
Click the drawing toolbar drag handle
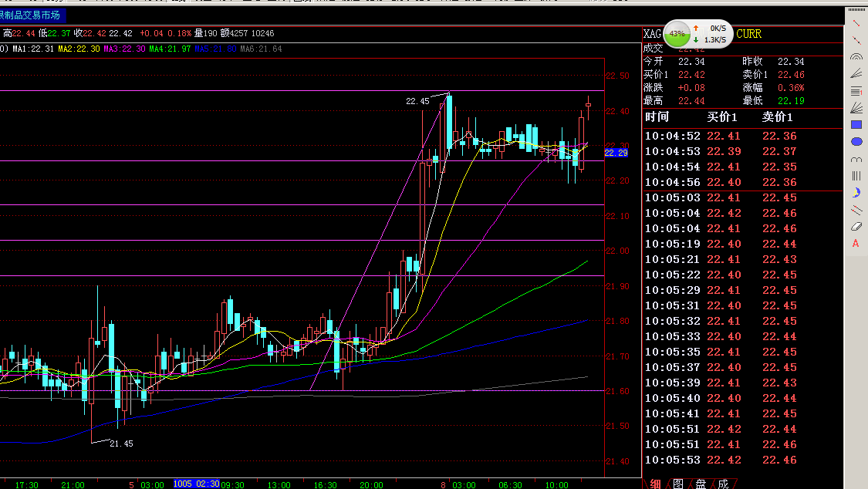coord(856,11)
